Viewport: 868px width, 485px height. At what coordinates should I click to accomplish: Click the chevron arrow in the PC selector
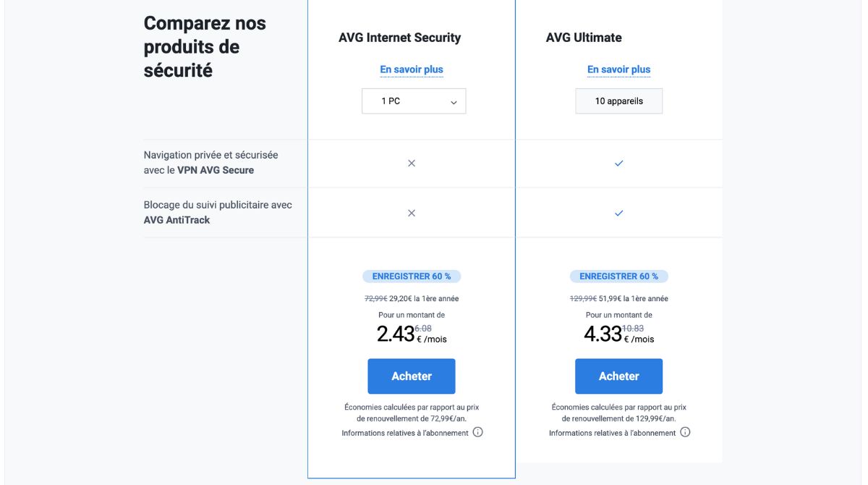pyautogui.click(x=454, y=102)
